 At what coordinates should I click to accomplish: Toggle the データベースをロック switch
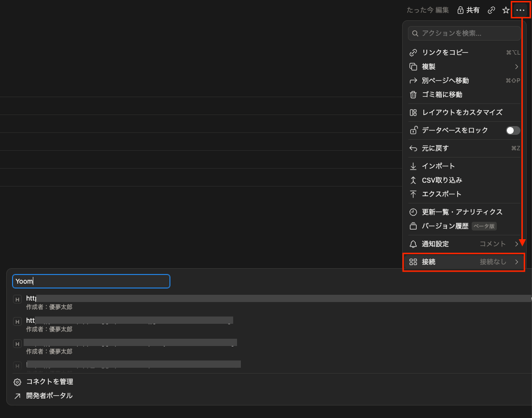[x=513, y=131]
